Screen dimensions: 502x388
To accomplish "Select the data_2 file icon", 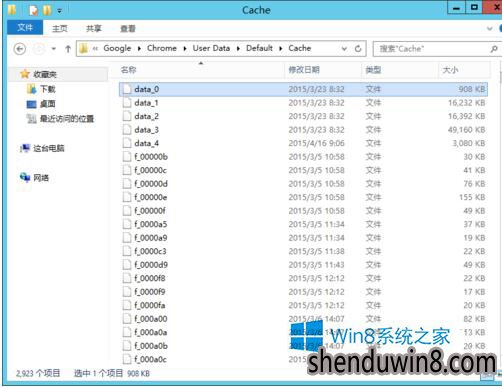I will pos(127,116).
